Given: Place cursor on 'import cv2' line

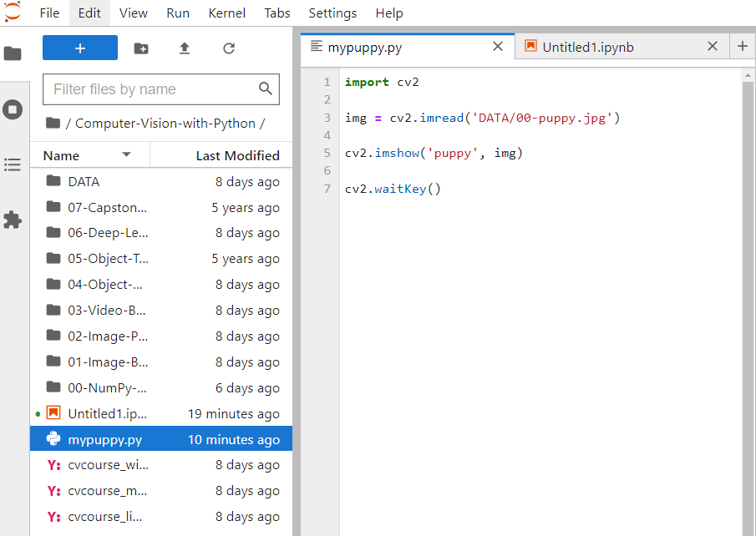Looking at the screenshot, I should pyautogui.click(x=382, y=83).
